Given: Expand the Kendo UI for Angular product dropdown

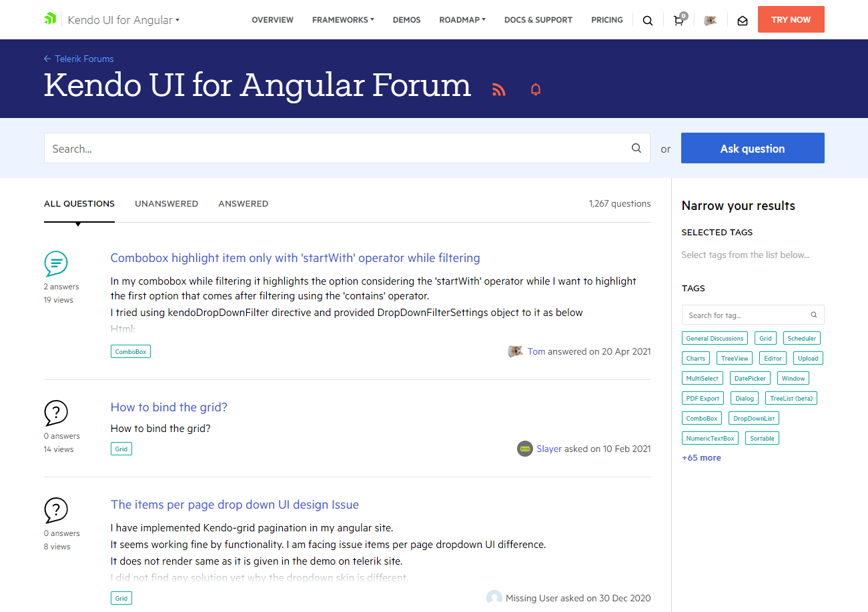Looking at the screenshot, I should coord(124,20).
